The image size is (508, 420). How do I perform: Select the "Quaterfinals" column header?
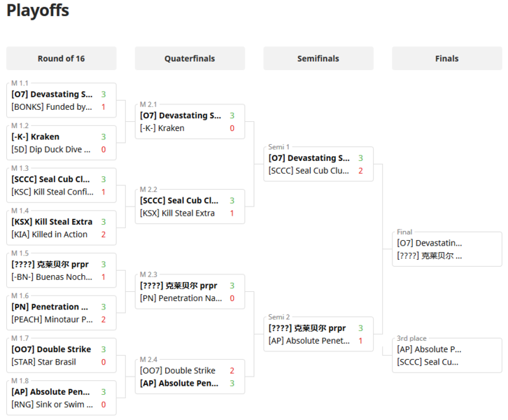190,59
